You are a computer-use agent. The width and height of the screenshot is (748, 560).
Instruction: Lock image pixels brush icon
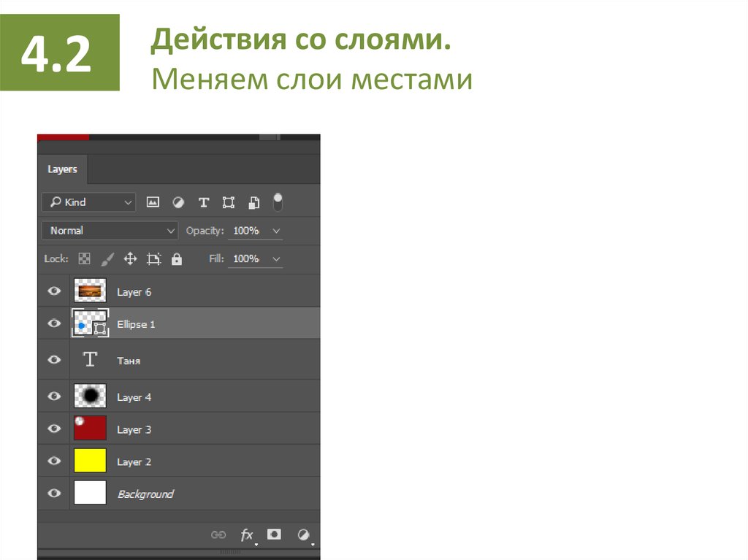(107, 259)
